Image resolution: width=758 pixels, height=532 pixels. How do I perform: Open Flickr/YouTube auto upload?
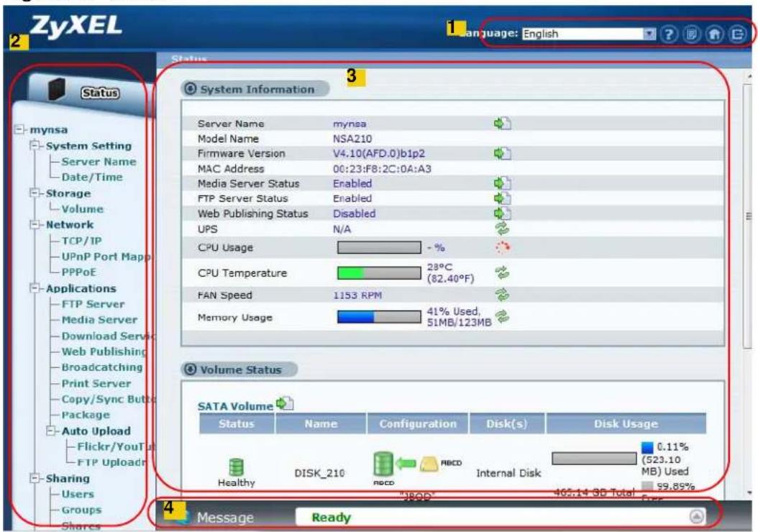coord(116,446)
